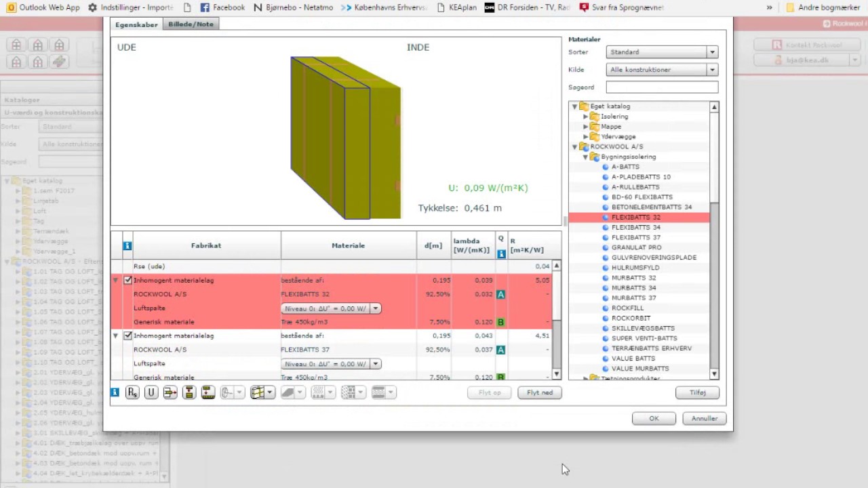Click the layer table scrollbar up arrow
The width and height of the screenshot is (868, 488).
557,266
